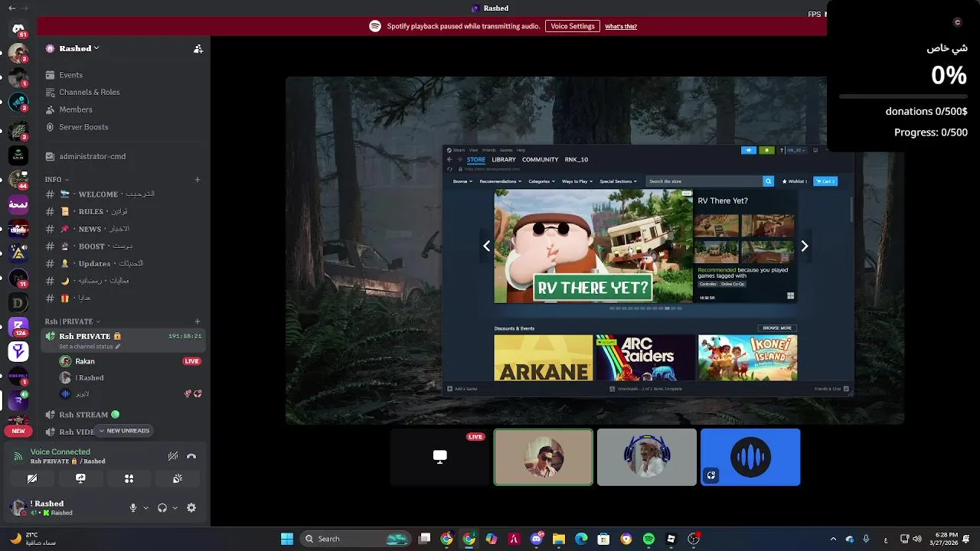
Task: Click the What's this? link
Action: (x=621, y=27)
